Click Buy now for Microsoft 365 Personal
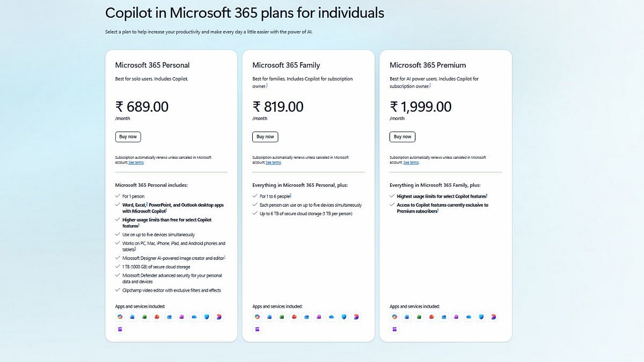Viewport: 644px width, 362px height. pos(128,137)
